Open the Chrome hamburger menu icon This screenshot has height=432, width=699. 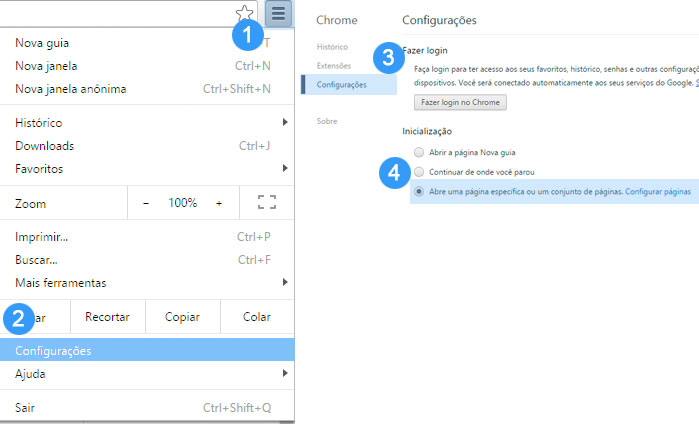click(x=279, y=13)
